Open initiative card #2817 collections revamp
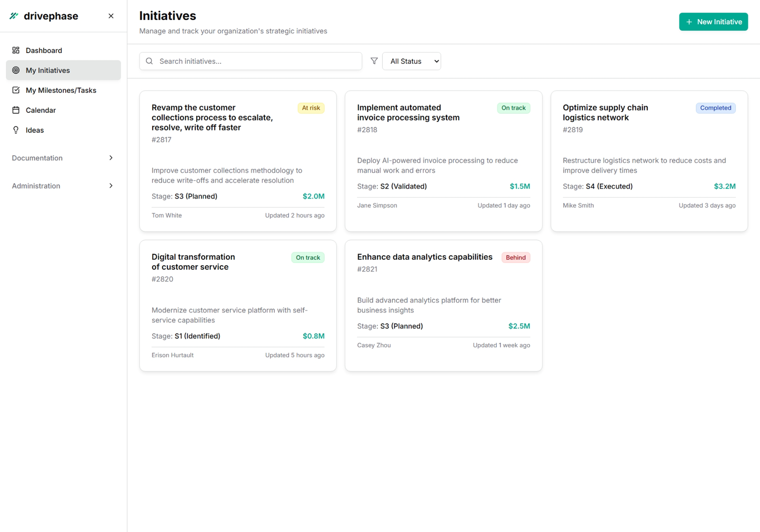Viewport: 760px width, 532px height. point(212,118)
